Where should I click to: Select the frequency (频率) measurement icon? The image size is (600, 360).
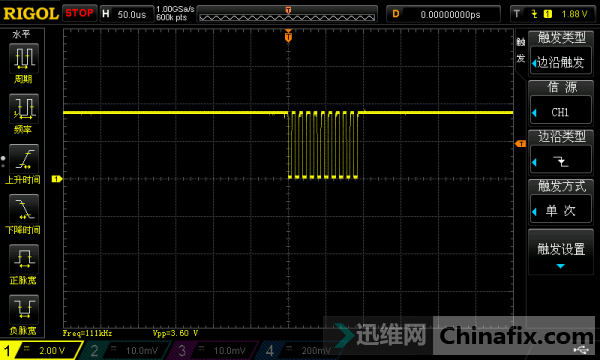tap(24, 109)
